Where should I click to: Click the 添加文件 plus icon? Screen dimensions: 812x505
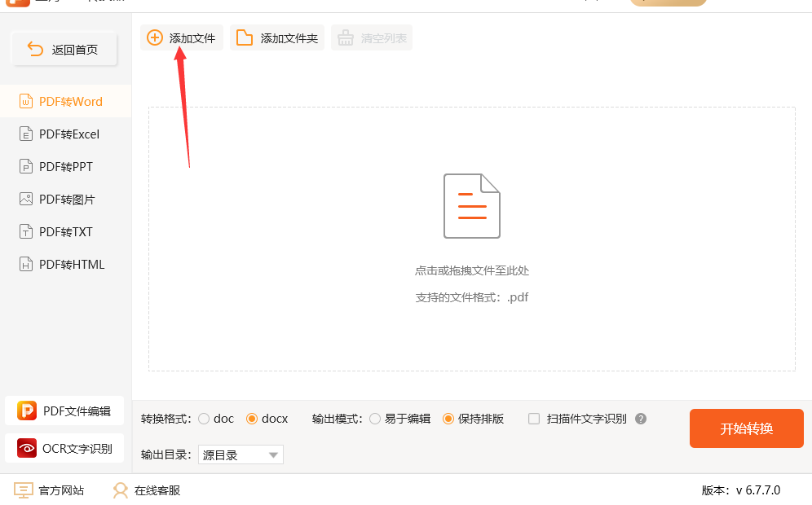[155, 37]
